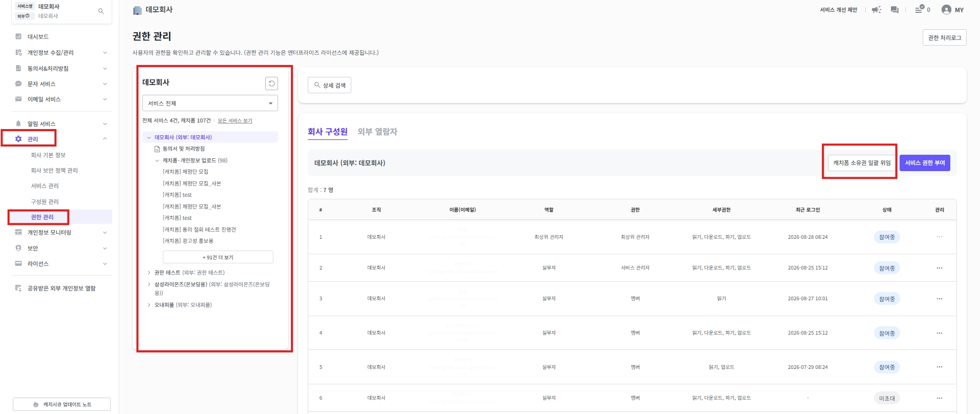This screenshot has width=980, height=414.
Task: Switch to the 외부 열람자 tab
Action: [377, 132]
